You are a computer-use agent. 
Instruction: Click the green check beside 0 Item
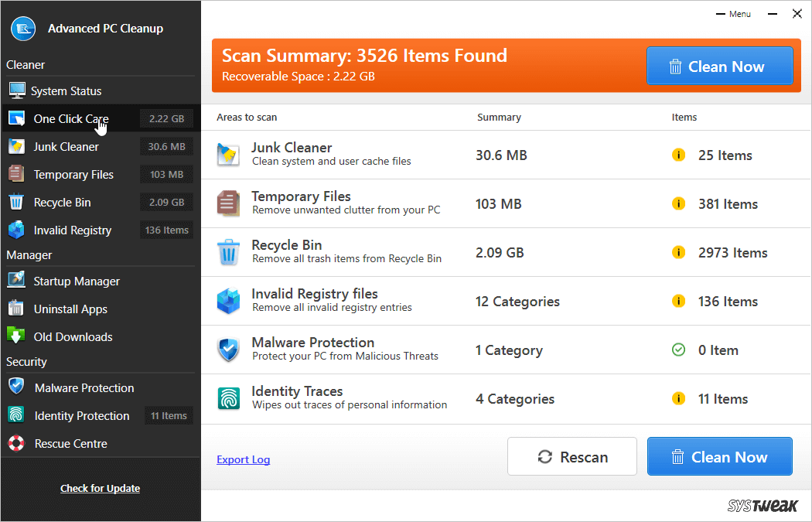point(678,350)
